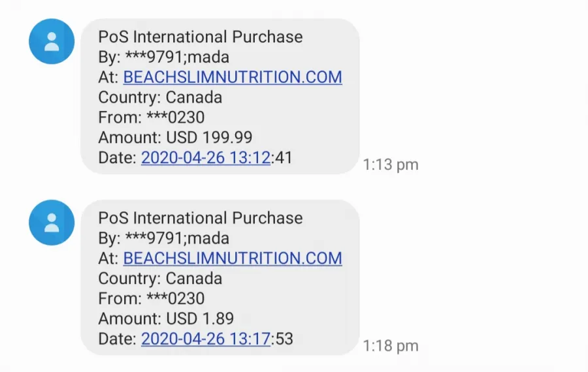This screenshot has height=372, width=588.
Task: Click 'By: ***9791;mada' in second message
Action: 164,239
